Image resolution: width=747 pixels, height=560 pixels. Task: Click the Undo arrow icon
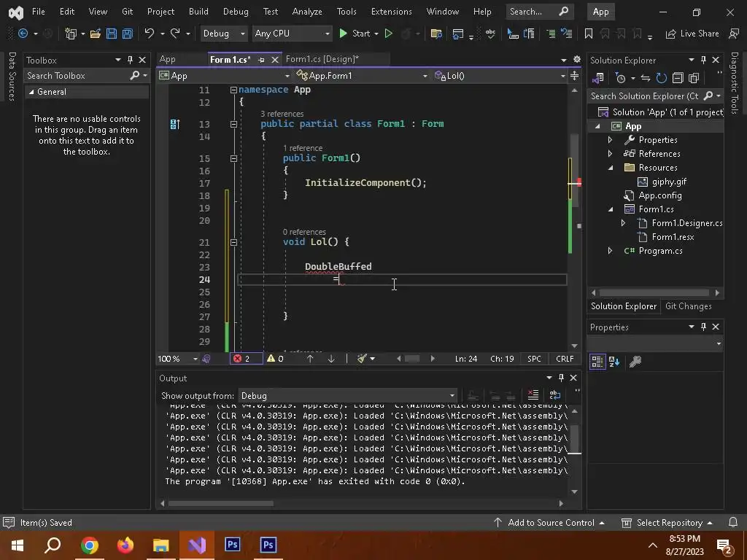[x=150, y=34]
